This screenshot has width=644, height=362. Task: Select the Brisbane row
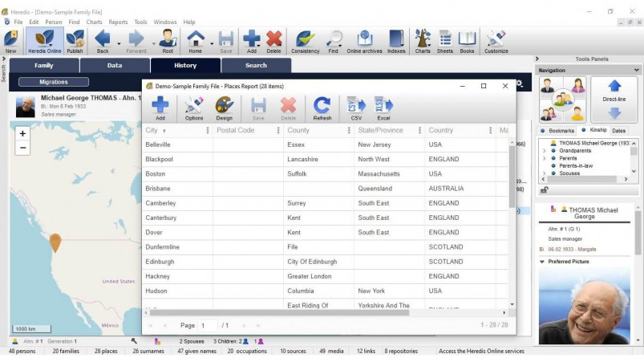pyautogui.click(x=326, y=189)
